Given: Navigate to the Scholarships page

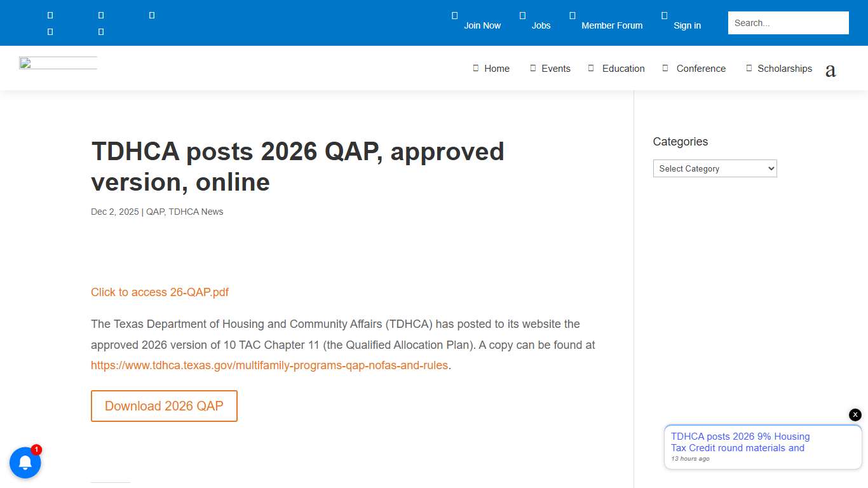Looking at the screenshot, I should click(x=785, y=68).
